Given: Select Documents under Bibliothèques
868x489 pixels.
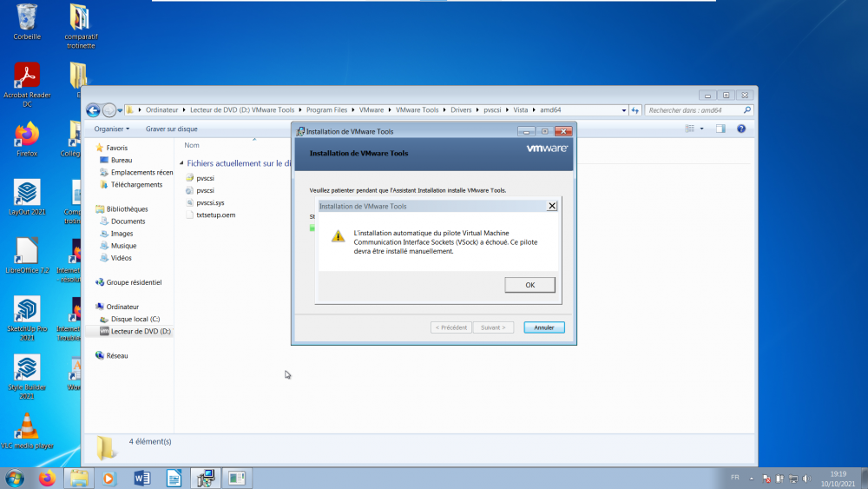Looking at the screenshot, I should (122, 221).
